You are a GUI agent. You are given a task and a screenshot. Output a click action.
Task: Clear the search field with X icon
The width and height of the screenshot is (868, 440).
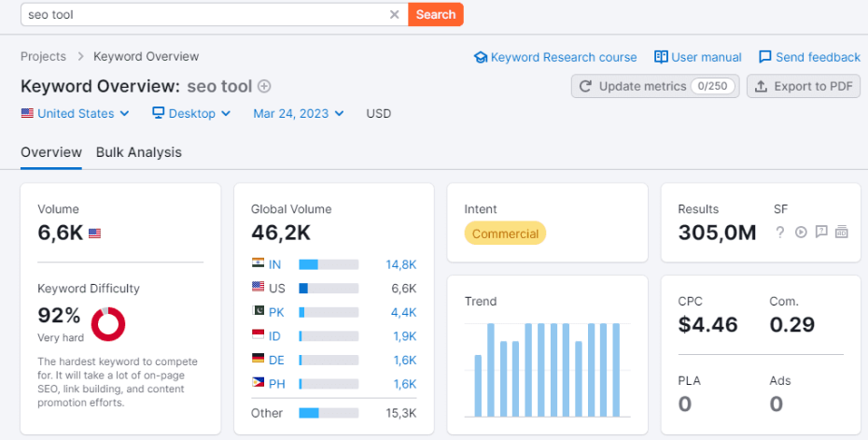coord(394,15)
